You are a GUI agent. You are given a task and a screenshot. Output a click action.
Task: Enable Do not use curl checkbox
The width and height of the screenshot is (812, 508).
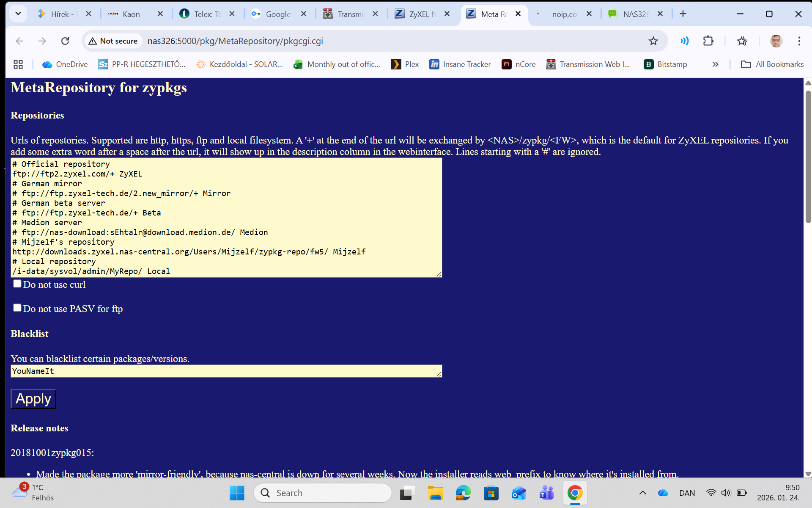point(17,284)
